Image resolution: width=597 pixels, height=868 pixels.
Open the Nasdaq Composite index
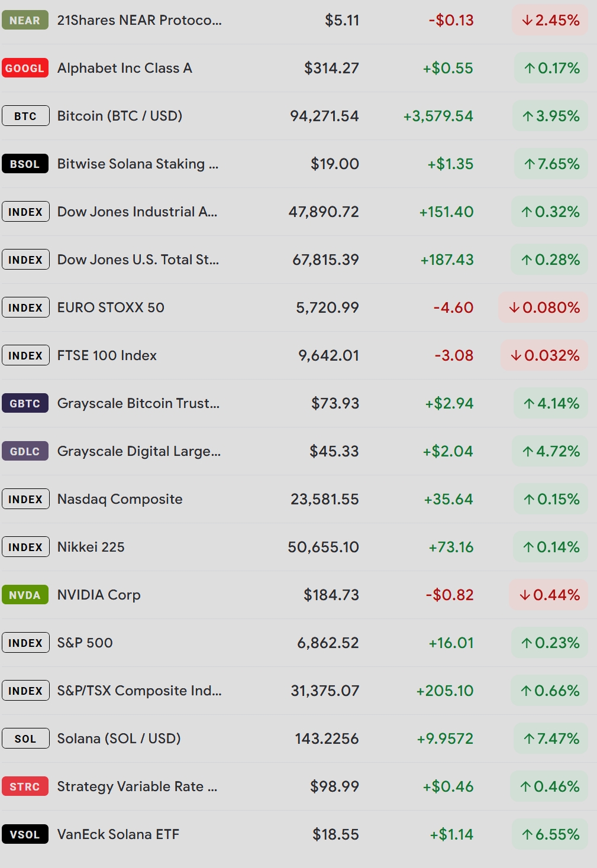point(120,500)
